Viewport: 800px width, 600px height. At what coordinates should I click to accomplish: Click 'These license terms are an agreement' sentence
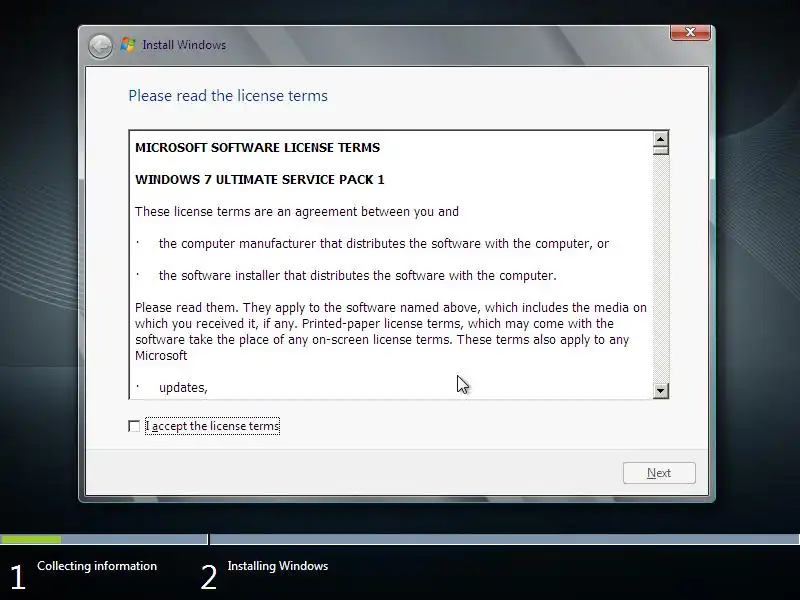click(296, 212)
